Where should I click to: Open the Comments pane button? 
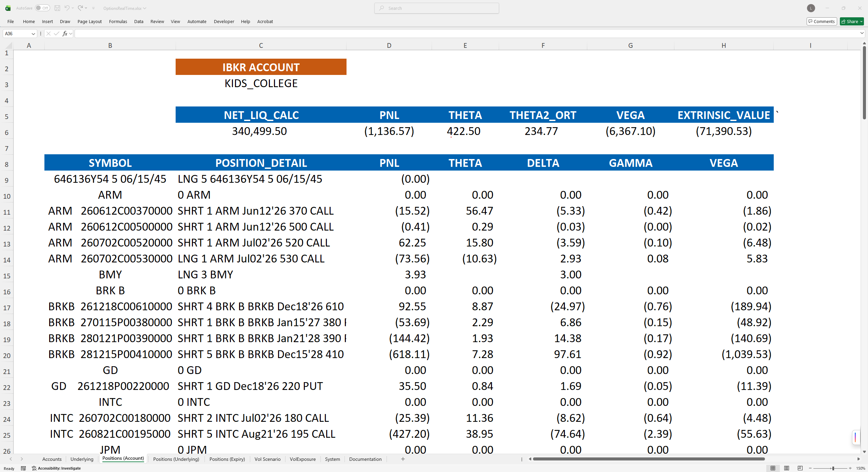[822, 21]
